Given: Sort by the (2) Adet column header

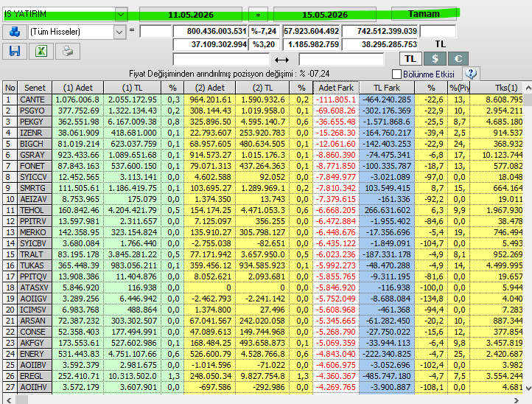Looking at the screenshot, I should (210, 88).
